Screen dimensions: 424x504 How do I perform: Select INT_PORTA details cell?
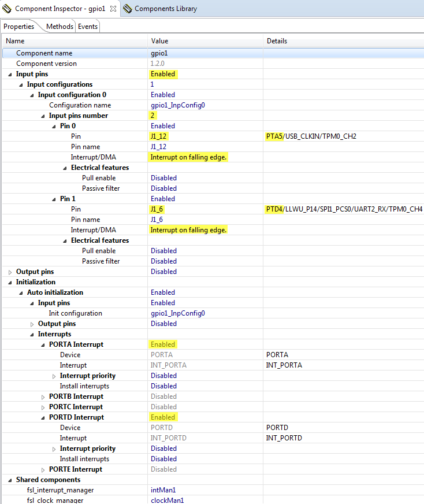(x=284, y=365)
